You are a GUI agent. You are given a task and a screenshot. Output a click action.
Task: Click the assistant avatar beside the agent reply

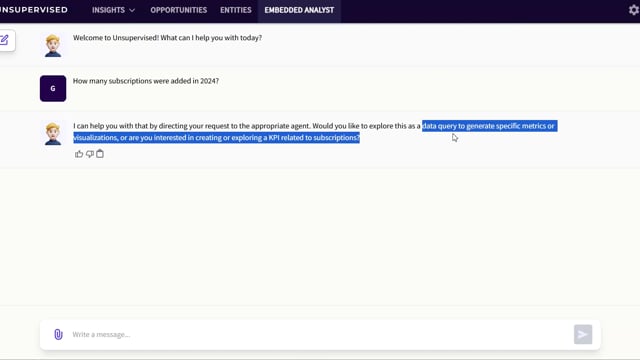coord(53,133)
